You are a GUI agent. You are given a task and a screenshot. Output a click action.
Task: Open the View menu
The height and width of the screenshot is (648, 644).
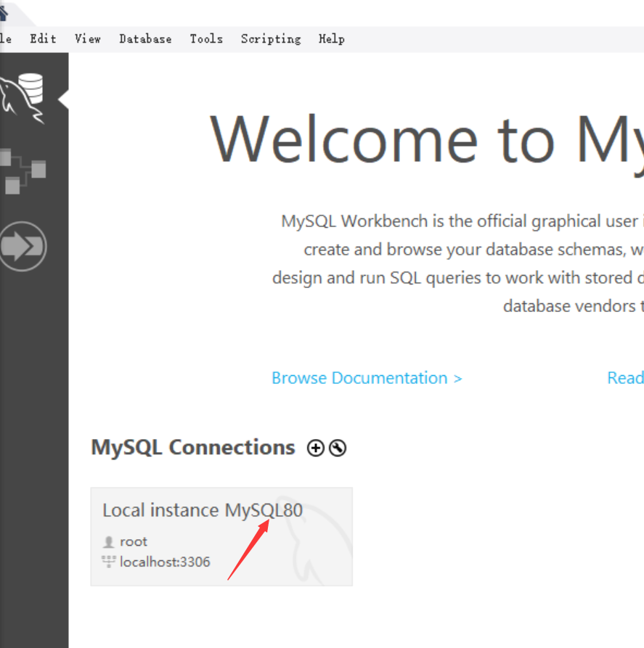(88, 39)
